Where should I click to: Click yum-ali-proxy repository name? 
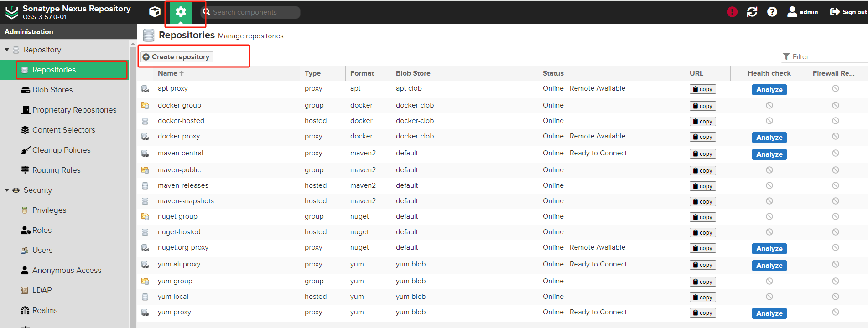[179, 264]
